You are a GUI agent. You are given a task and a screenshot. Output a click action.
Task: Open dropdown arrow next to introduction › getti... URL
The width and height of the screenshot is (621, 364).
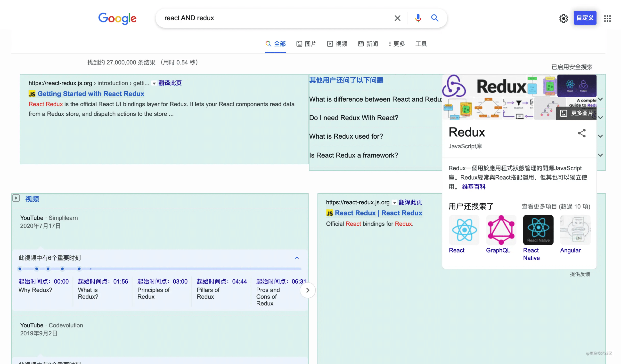tap(154, 83)
